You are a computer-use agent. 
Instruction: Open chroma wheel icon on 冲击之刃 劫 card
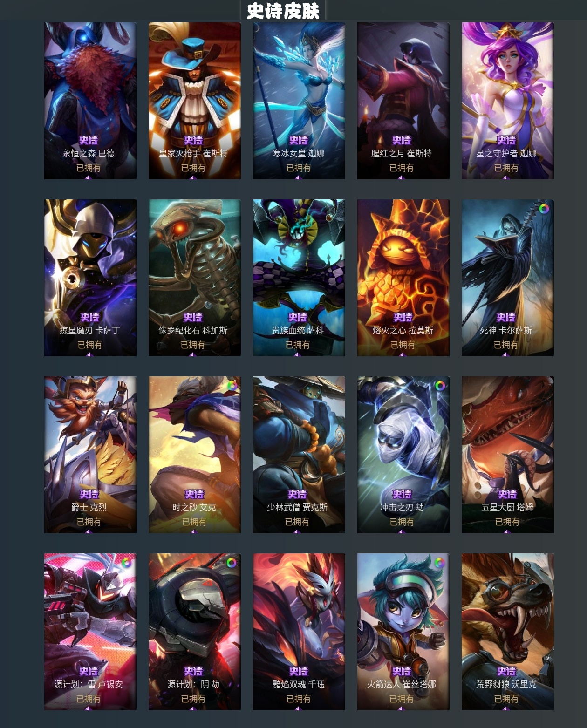tap(439, 386)
